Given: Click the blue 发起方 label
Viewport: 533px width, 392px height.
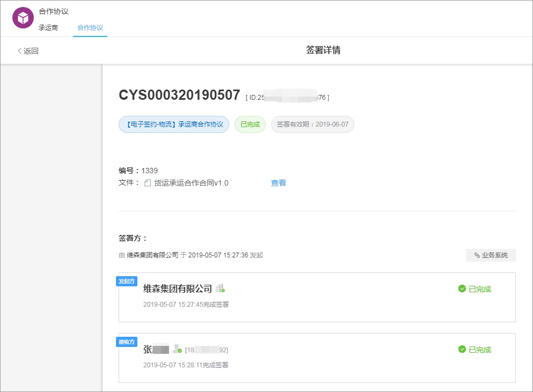Looking at the screenshot, I should tap(127, 280).
